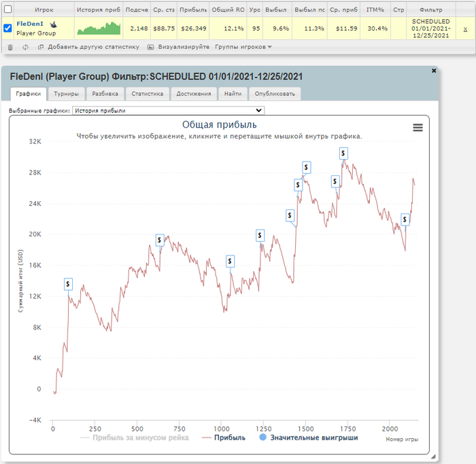Screen dimensions: 476x464
Task: Open the FleDenI player link
Action: pyautogui.click(x=30, y=24)
